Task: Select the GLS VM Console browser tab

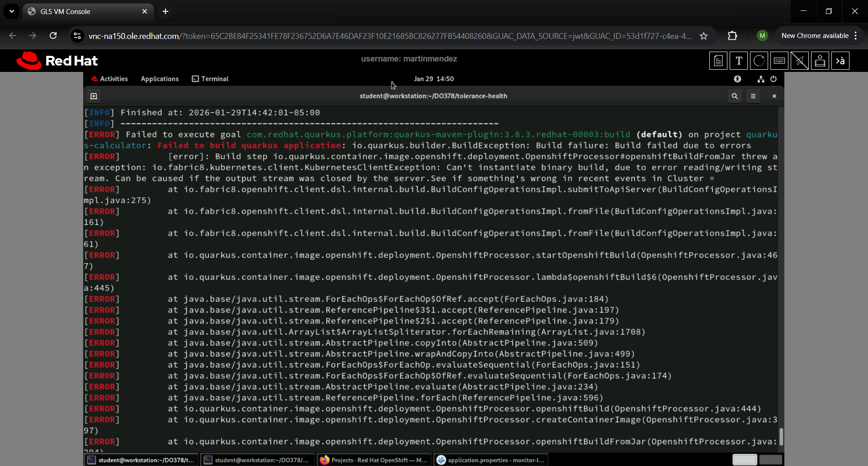Action: (88, 11)
